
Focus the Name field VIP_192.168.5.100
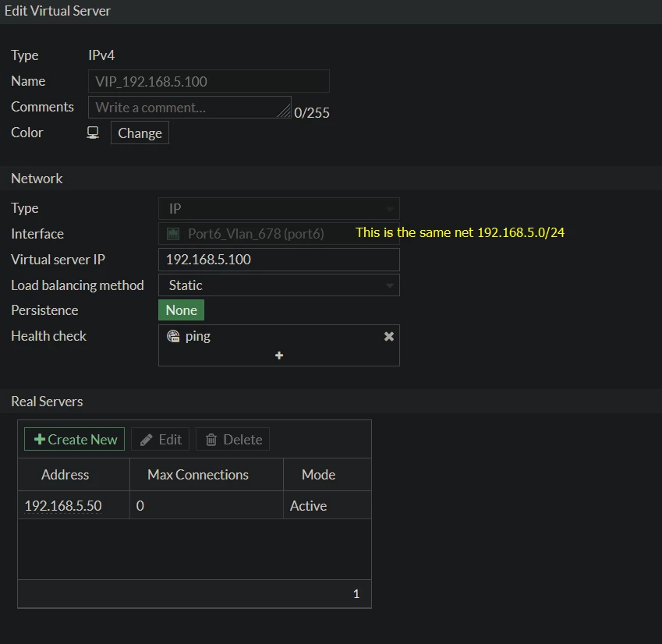(208, 81)
